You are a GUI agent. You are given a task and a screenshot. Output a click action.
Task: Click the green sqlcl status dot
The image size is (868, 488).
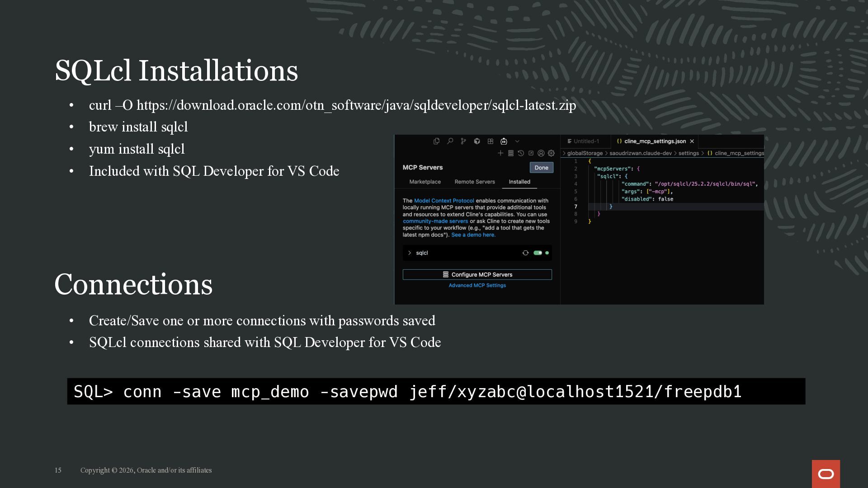click(x=547, y=253)
